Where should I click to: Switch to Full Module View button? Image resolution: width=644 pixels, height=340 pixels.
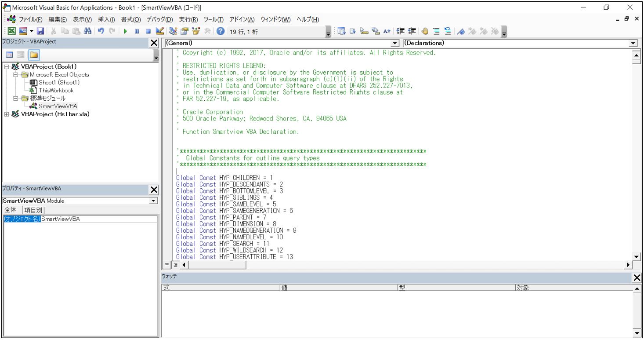coord(175,265)
